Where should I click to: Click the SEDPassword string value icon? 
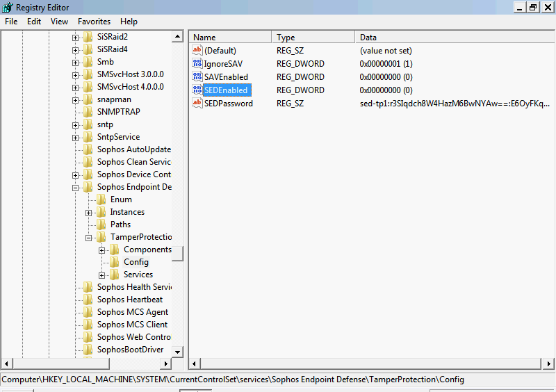pyautogui.click(x=197, y=103)
